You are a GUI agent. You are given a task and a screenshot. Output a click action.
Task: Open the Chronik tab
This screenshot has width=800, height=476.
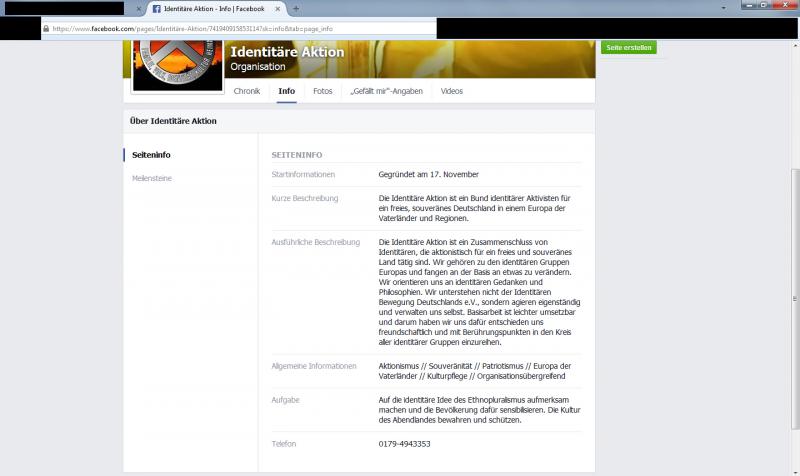(247, 91)
